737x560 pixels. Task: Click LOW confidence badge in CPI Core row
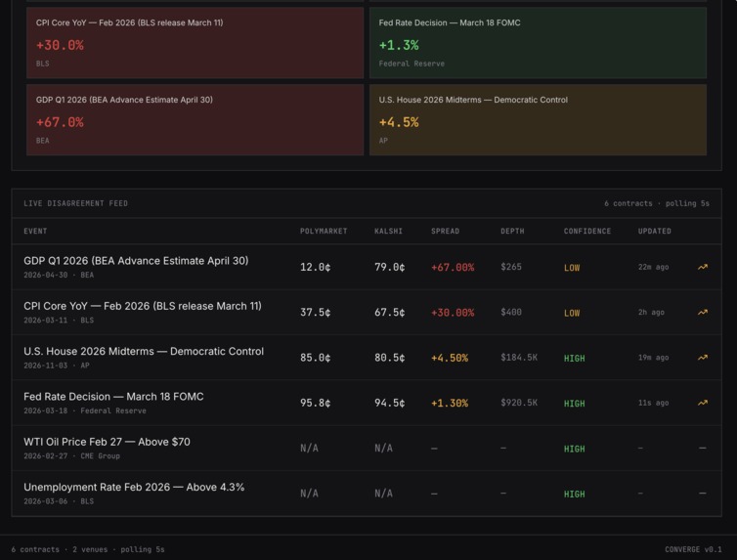pyautogui.click(x=572, y=313)
